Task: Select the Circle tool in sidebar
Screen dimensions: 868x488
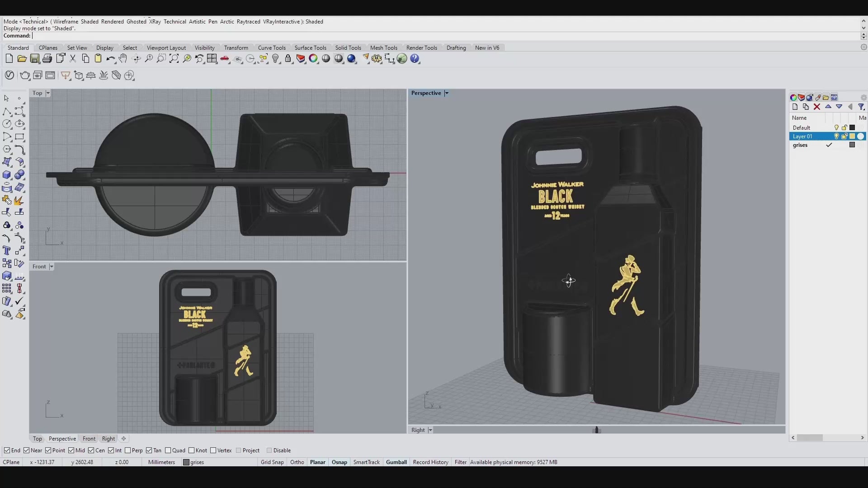Action: click(x=7, y=124)
